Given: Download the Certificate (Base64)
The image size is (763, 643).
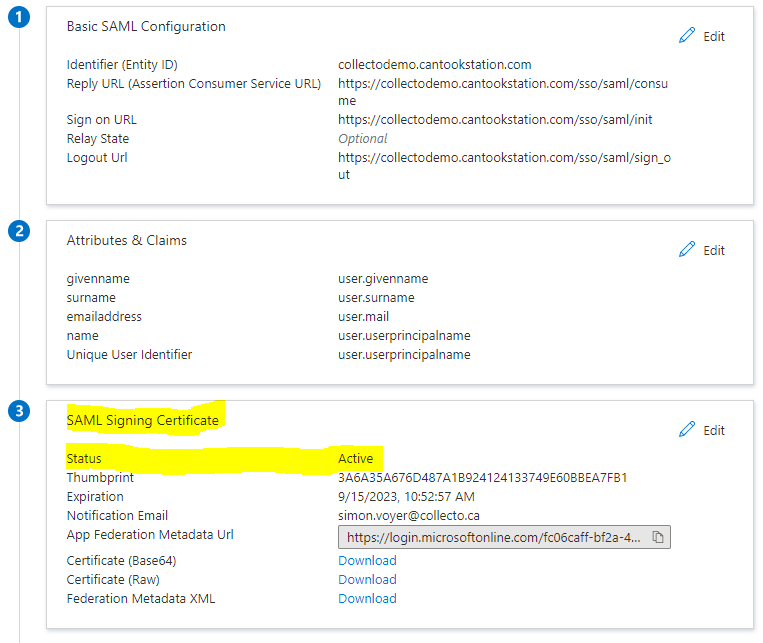Looking at the screenshot, I should pos(367,560).
